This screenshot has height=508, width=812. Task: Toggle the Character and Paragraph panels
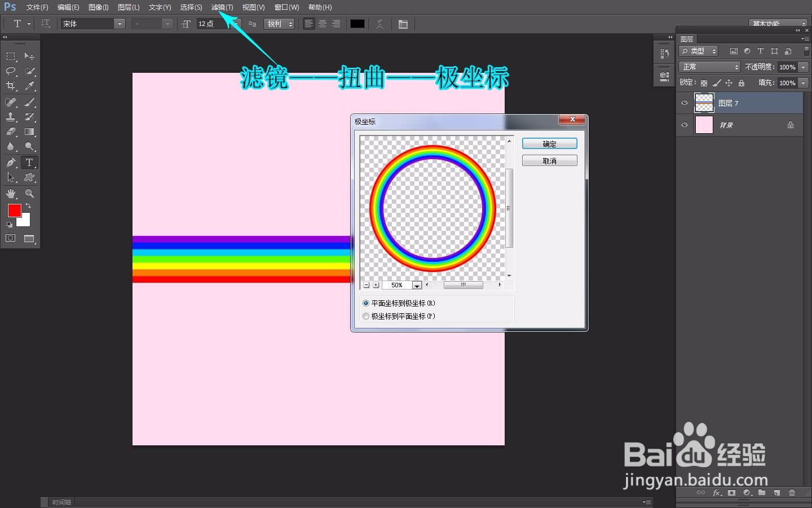pyautogui.click(x=403, y=24)
